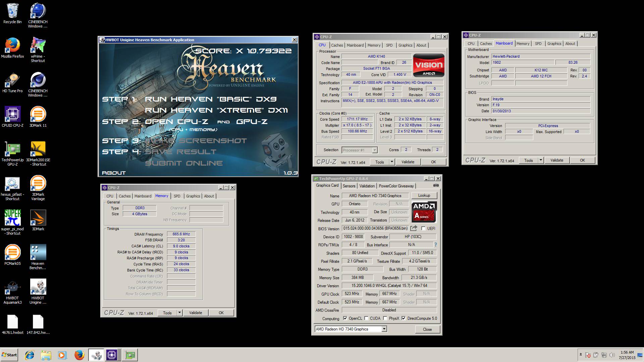Click the volume icon in system tray

612,355
